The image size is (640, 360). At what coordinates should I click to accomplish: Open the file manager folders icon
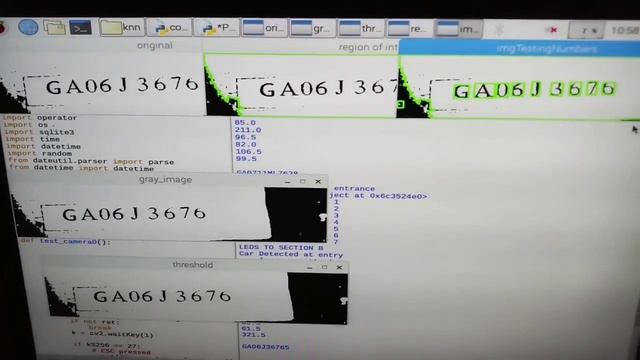click(x=55, y=28)
